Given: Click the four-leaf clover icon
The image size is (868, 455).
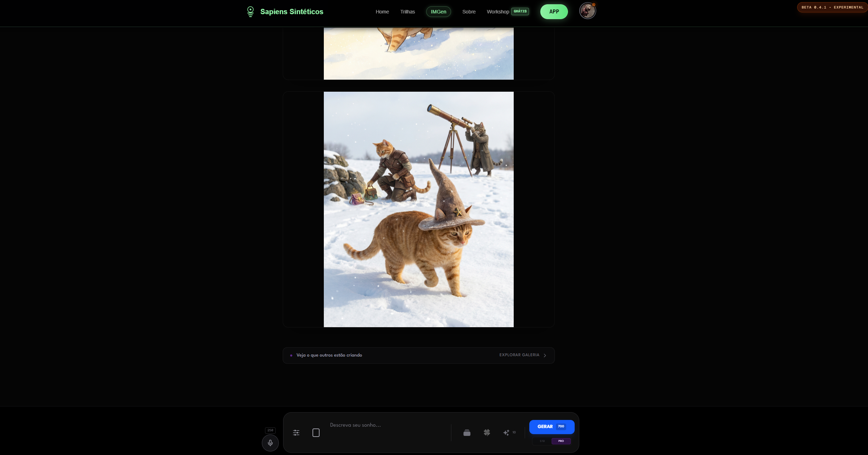Looking at the screenshot, I should point(487,432).
